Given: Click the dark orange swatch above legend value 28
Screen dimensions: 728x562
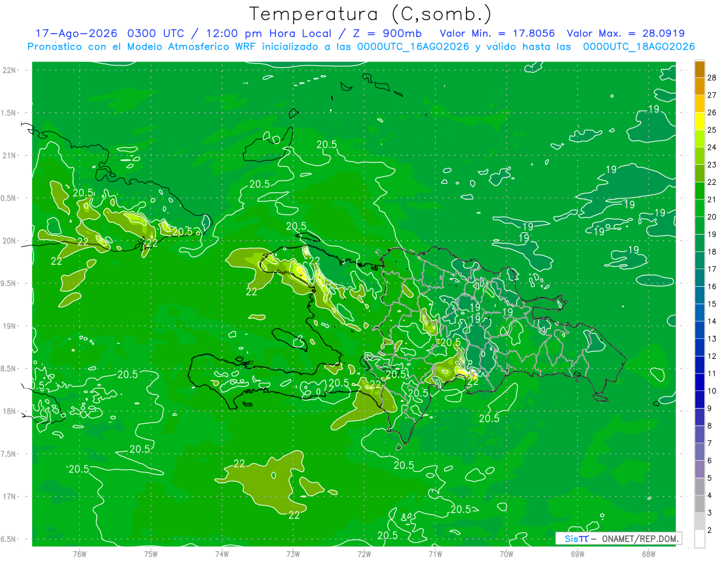Looking at the screenshot, I should (699, 69).
